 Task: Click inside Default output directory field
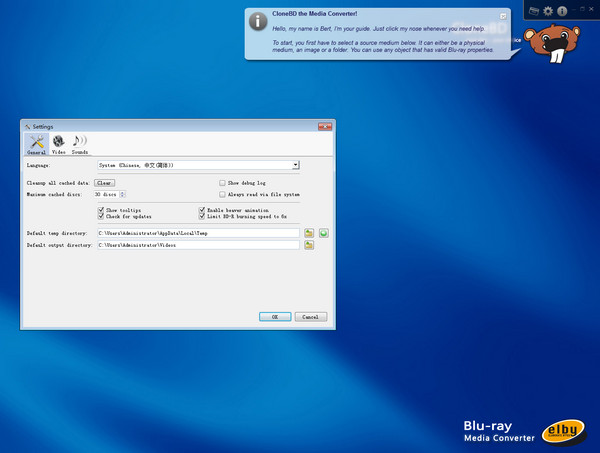point(198,245)
